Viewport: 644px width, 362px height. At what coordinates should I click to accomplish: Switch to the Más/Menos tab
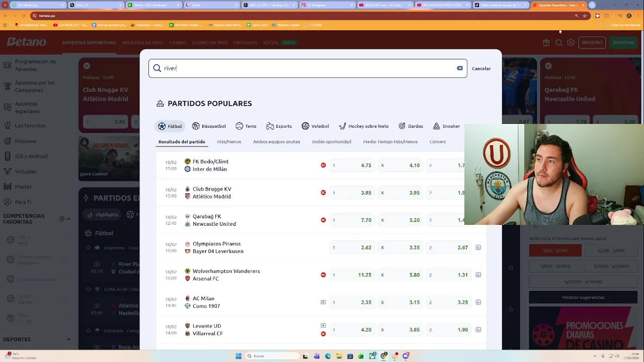[229, 142]
